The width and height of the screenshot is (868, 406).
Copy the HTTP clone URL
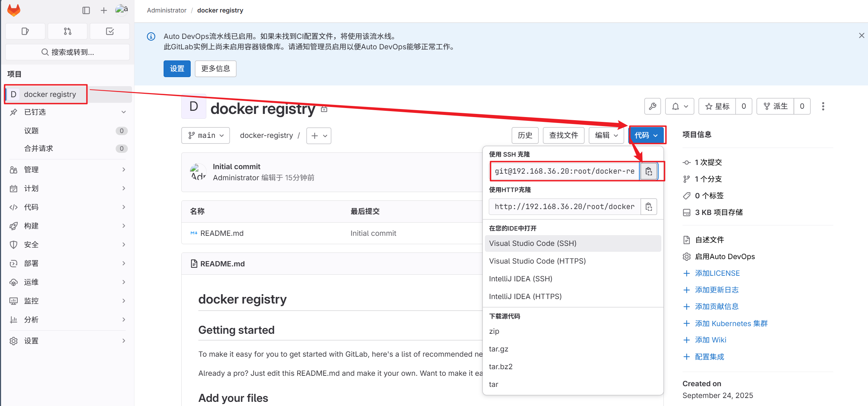[648, 207]
